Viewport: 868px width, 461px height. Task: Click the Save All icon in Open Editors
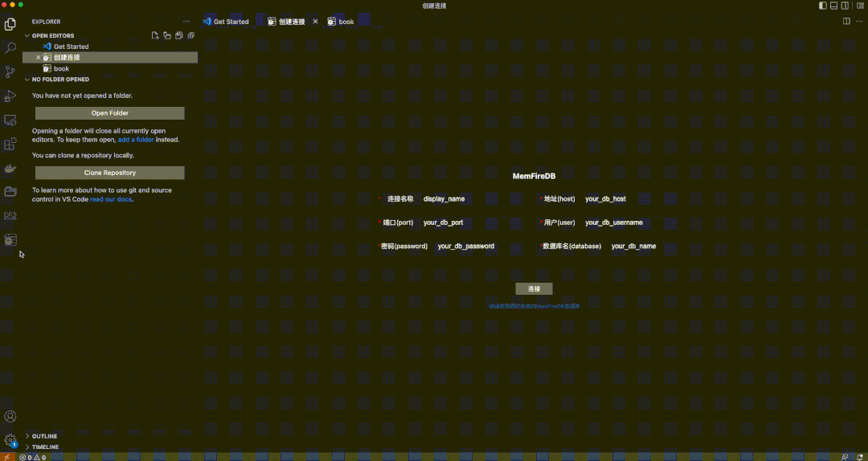click(178, 35)
